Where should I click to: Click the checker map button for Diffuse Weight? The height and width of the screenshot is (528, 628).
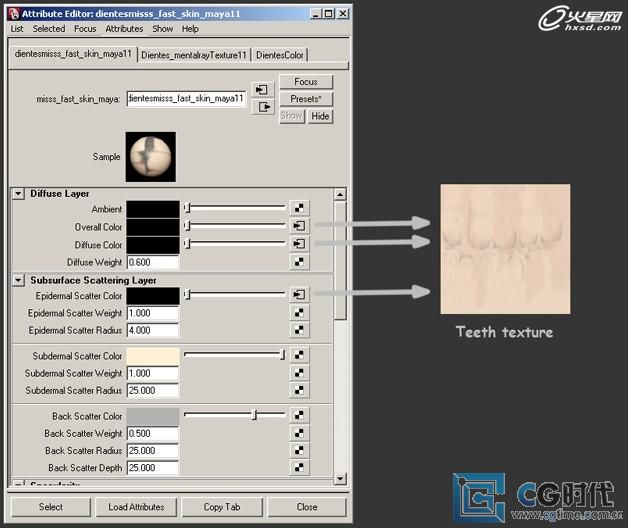coord(298,262)
